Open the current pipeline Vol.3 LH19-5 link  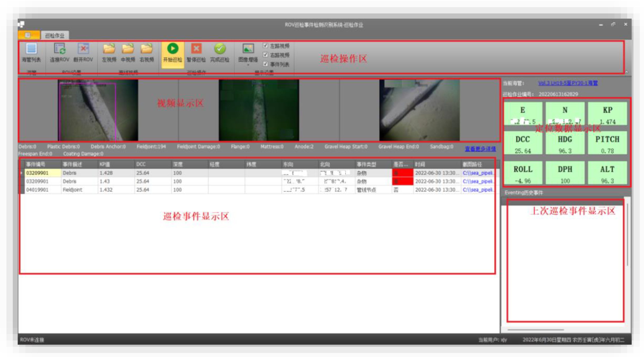pos(568,83)
